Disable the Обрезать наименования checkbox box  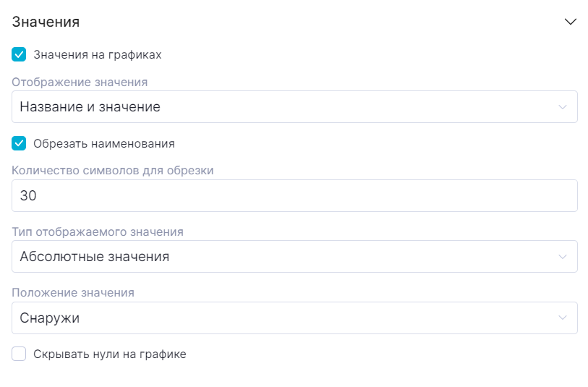coord(20,143)
